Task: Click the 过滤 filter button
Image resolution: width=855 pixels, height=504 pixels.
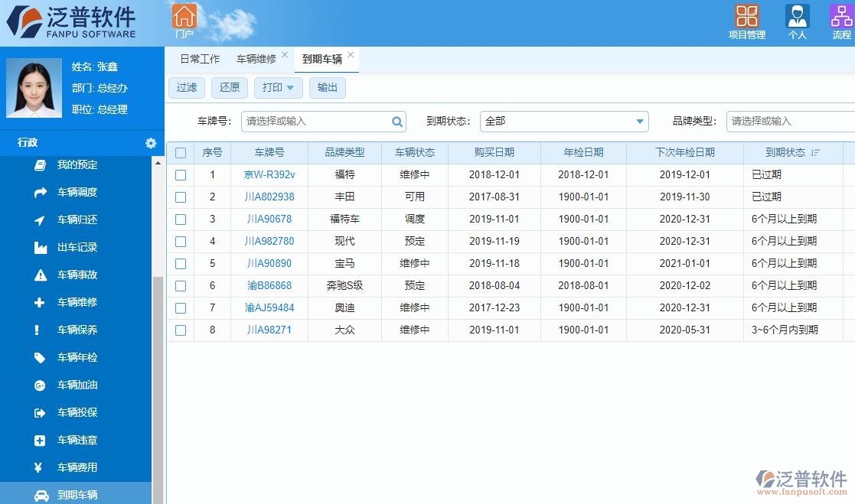Action: [186, 87]
